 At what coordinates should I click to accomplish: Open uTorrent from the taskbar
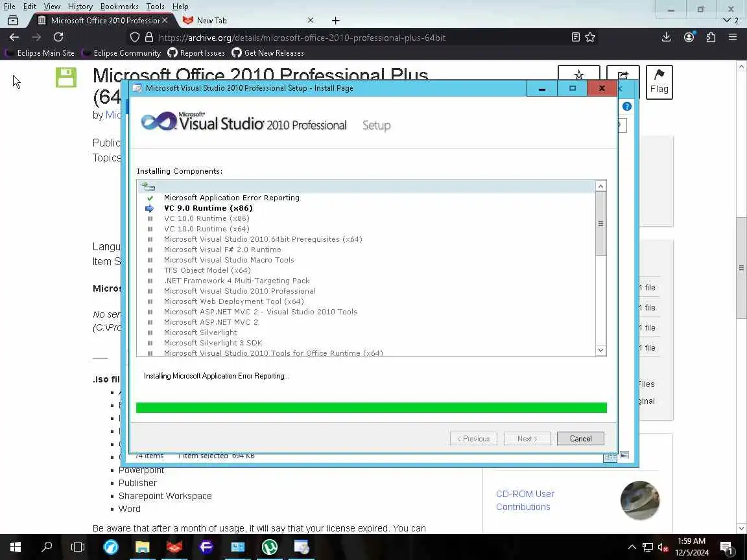(270, 546)
